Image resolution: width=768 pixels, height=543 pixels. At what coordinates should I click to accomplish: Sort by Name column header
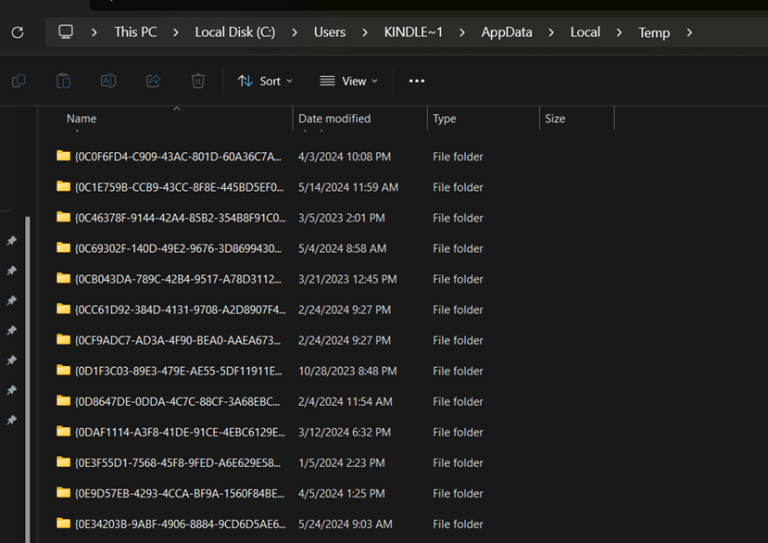(81, 119)
